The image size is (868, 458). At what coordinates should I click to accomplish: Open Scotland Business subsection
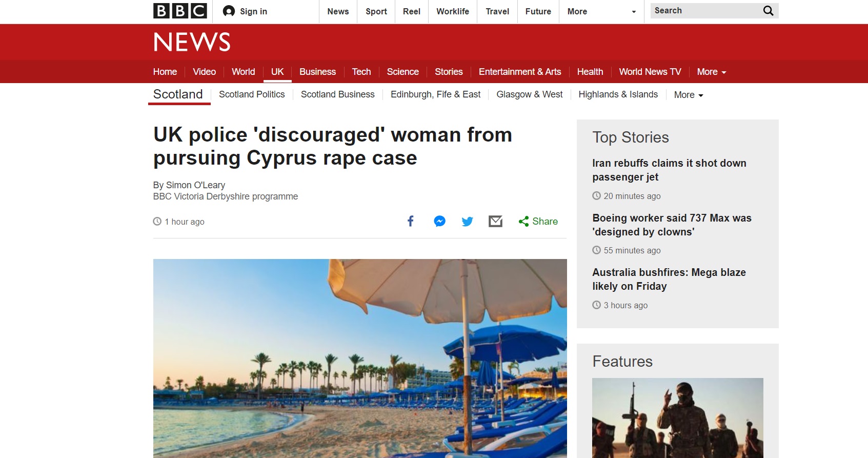pyautogui.click(x=338, y=94)
